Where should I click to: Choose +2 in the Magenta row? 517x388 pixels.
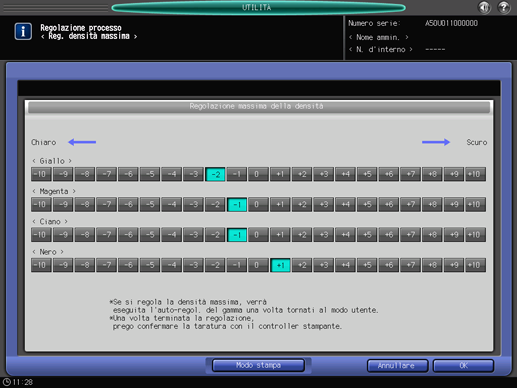point(302,204)
